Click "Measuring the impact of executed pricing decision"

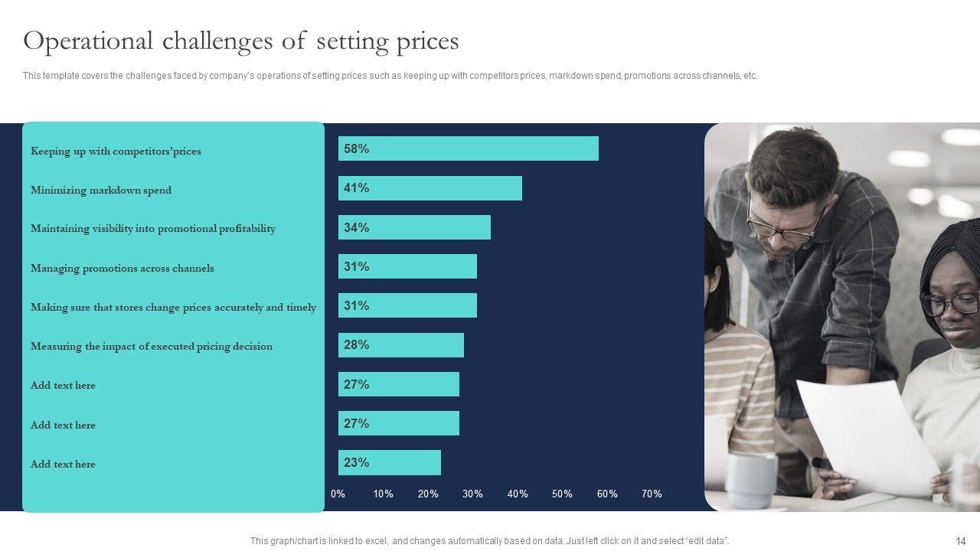click(152, 346)
